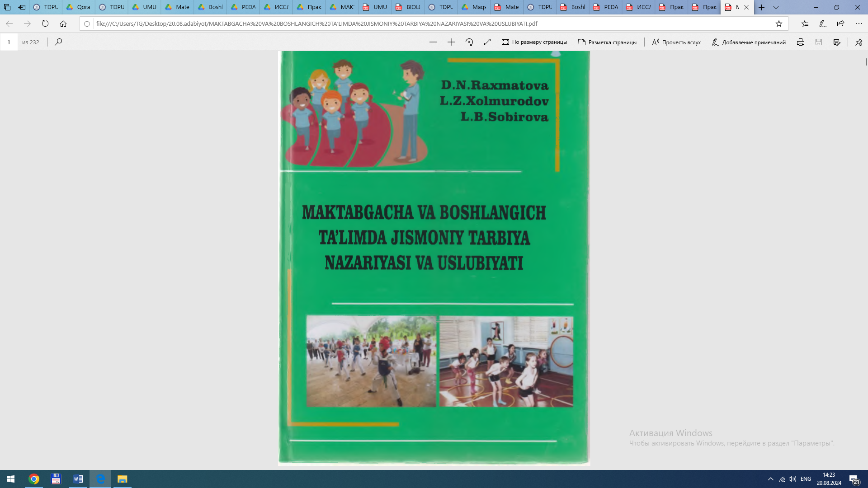Open Word from the taskbar
Image resolution: width=868 pixels, height=488 pixels.
(78, 479)
